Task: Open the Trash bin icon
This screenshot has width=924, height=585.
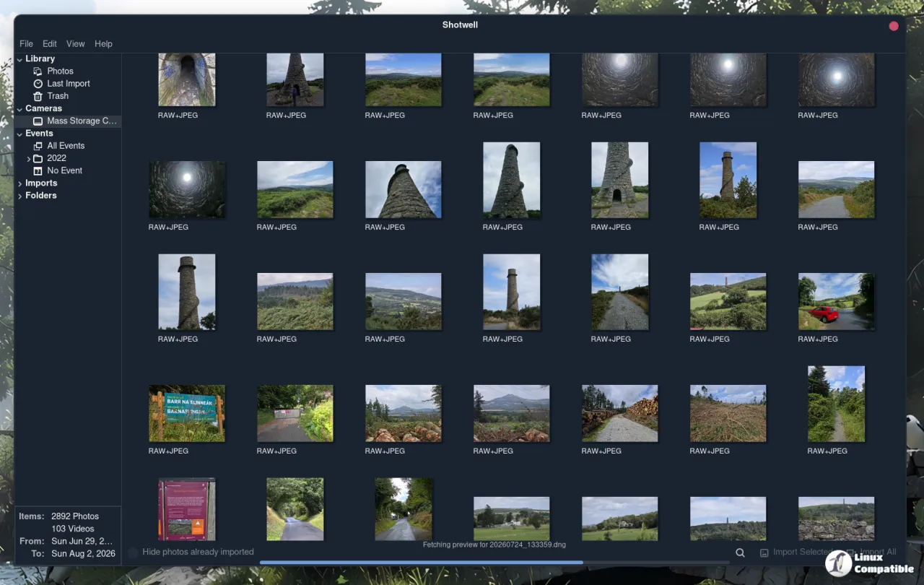Action: [x=38, y=96]
